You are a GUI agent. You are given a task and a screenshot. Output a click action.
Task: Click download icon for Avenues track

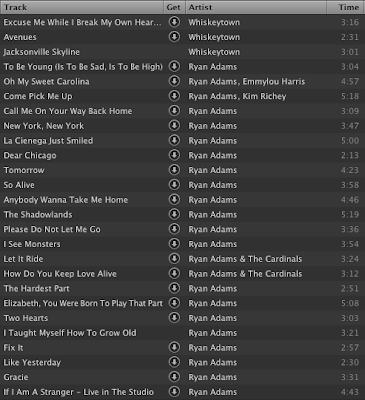pyautogui.click(x=174, y=36)
